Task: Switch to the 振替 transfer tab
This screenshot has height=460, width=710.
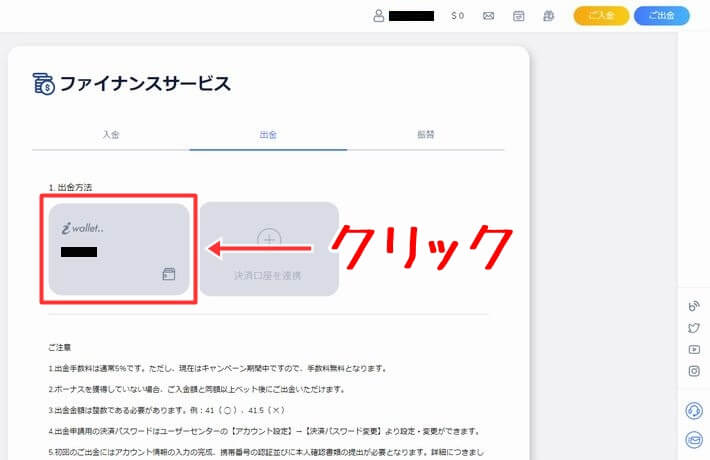Action: click(425, 134)
